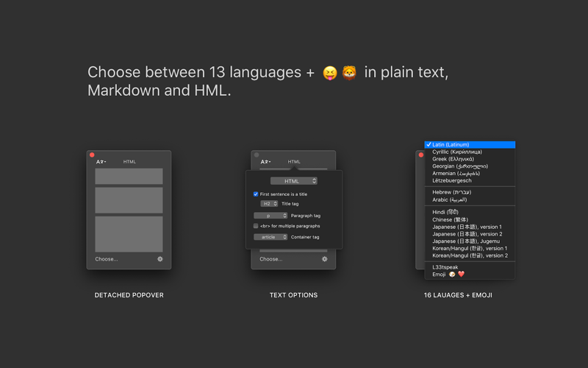Select Hindi language menu item

pos(470,212)
